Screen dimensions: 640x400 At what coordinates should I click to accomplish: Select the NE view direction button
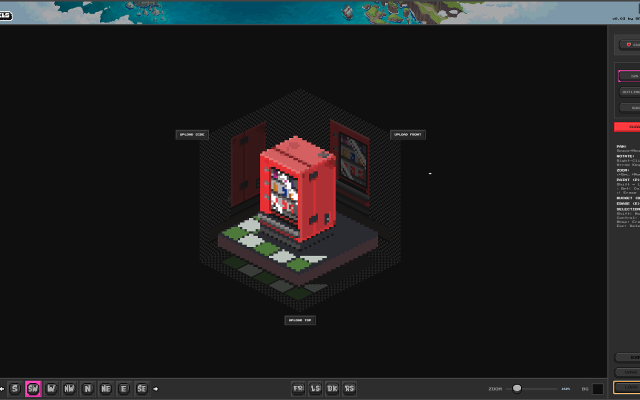tap(106, 389)
